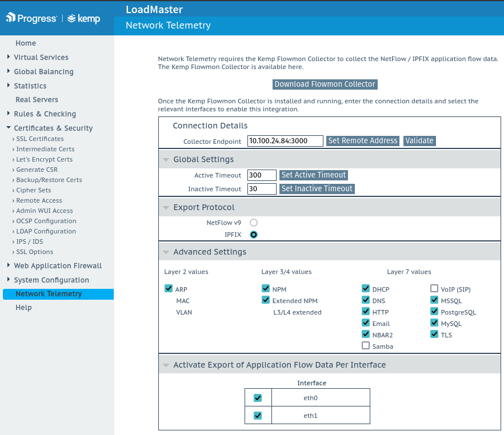Open the Help menu item
504x435 pixels.
(x=23, y=308)
